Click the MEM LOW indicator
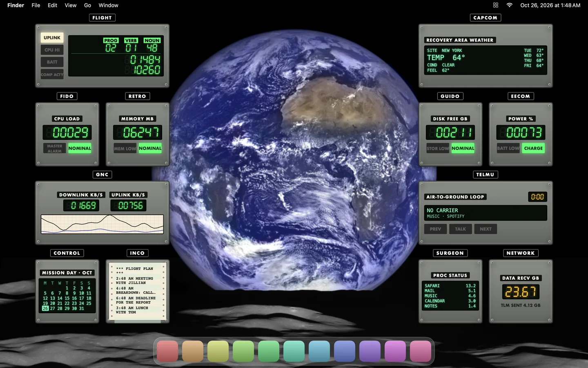The image size is (588, 368). [125, 148]
